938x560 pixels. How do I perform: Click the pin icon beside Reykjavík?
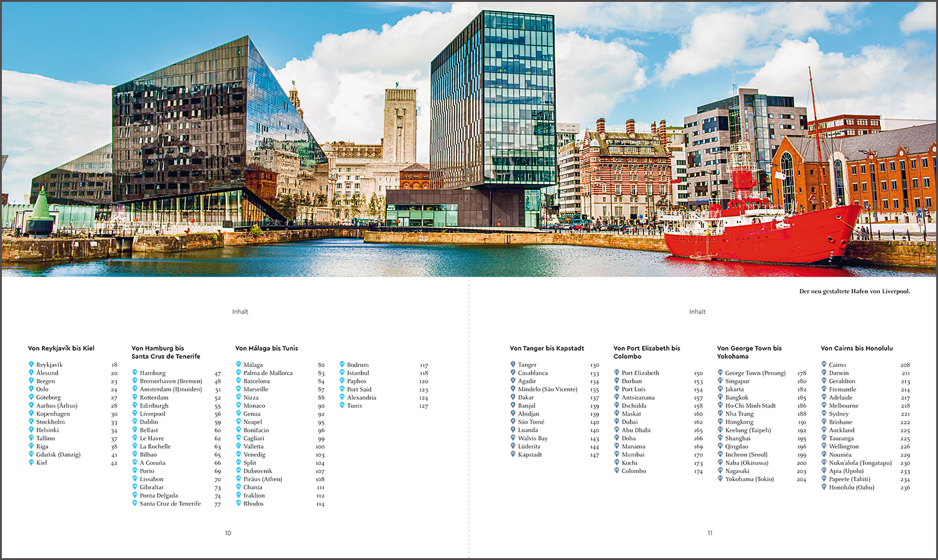(x=31, y=364)
